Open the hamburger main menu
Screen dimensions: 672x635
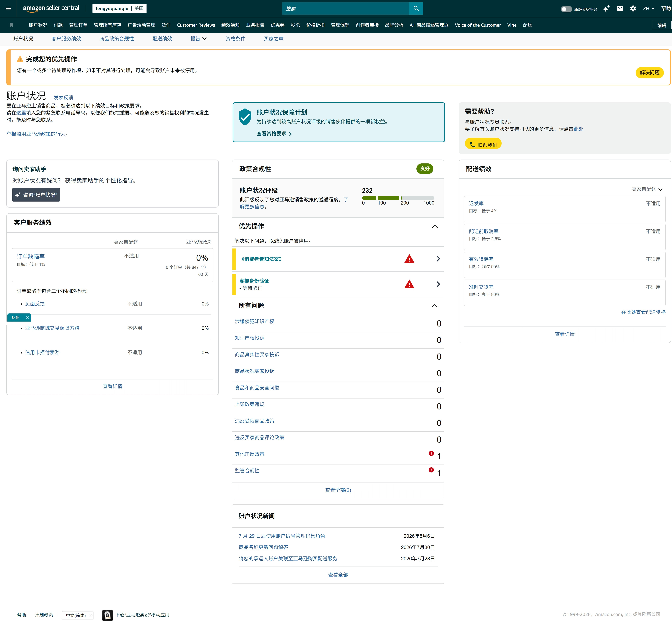pyautogui.click(x=8, y=8)
